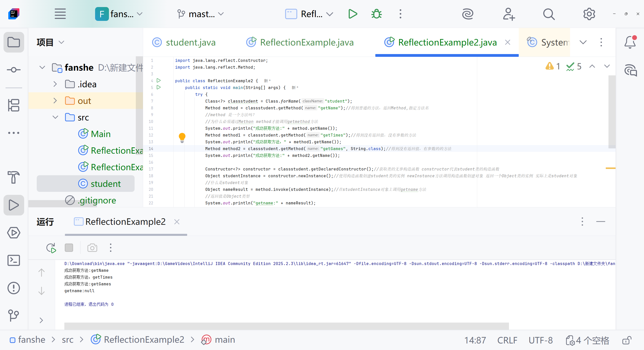Open the Terminal tool window
The image size is (644, 350).
(x=14, y=260)
